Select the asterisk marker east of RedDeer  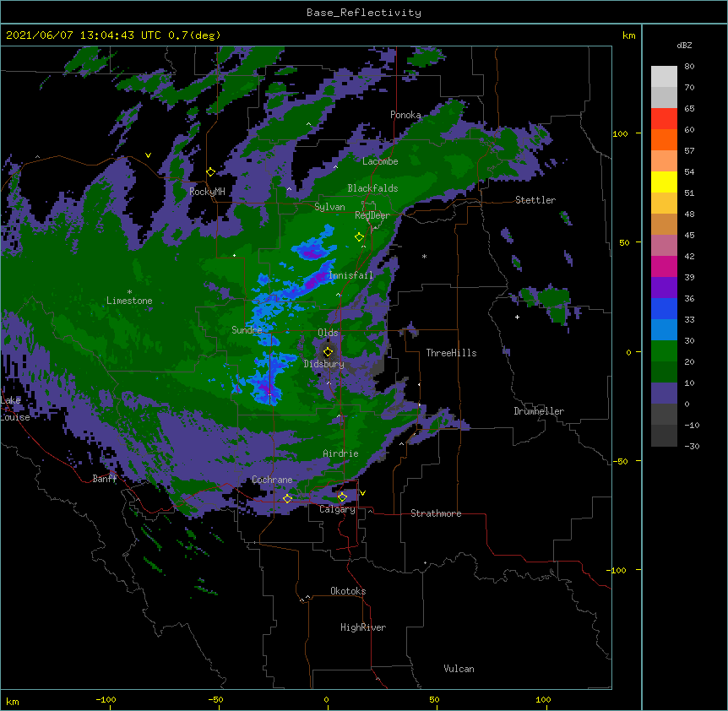424,256
